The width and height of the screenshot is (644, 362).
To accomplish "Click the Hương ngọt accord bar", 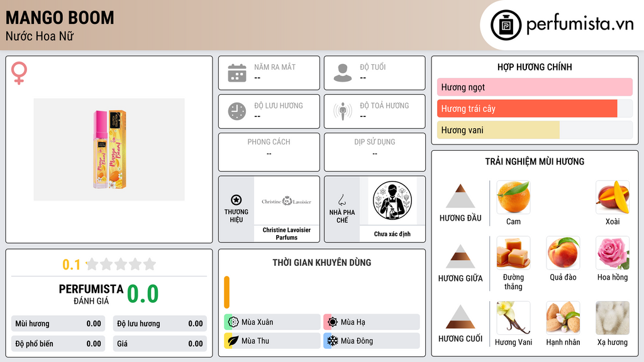I will [535, 87].
